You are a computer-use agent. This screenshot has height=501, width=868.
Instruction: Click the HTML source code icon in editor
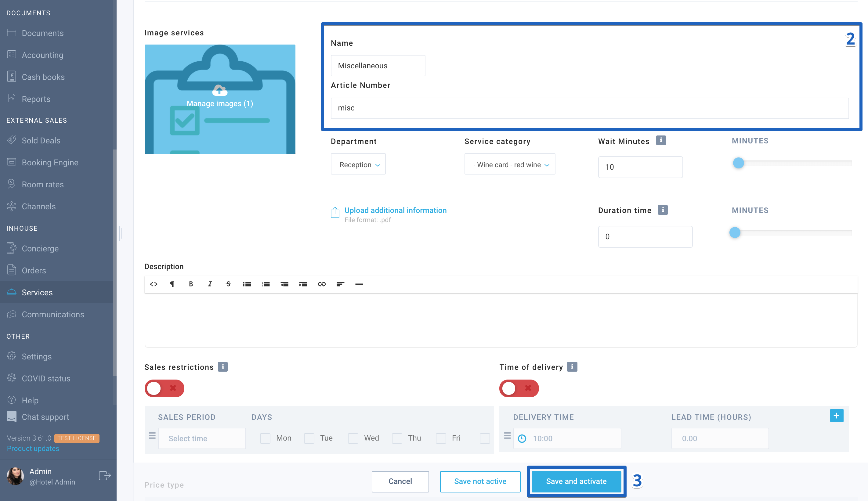tap(154, 284)
